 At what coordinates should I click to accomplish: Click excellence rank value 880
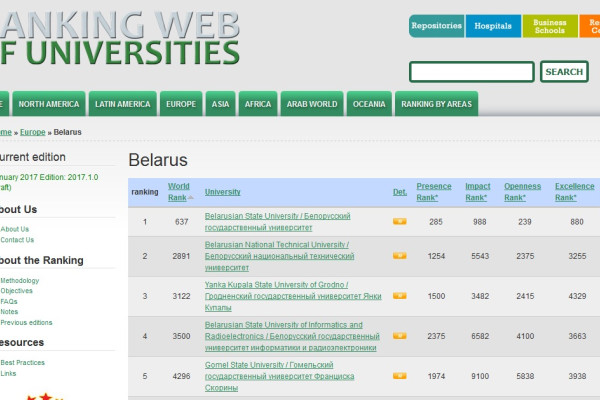point(577,222)
